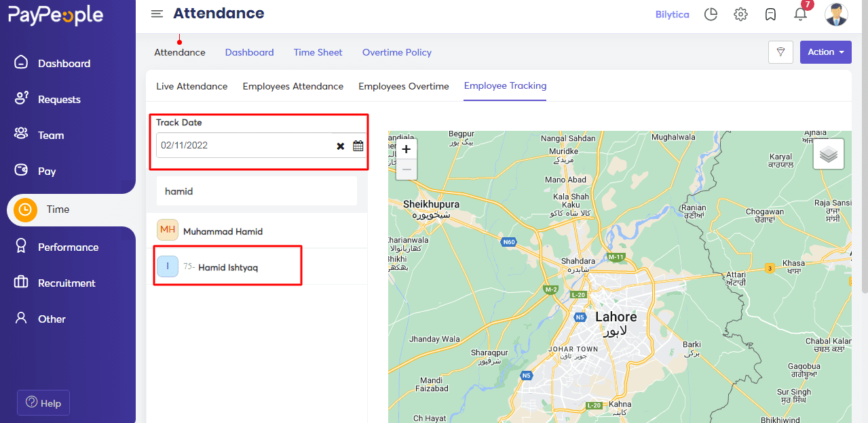Click the bookmark icon in header
868x423 pixels.
click(770, 14)
